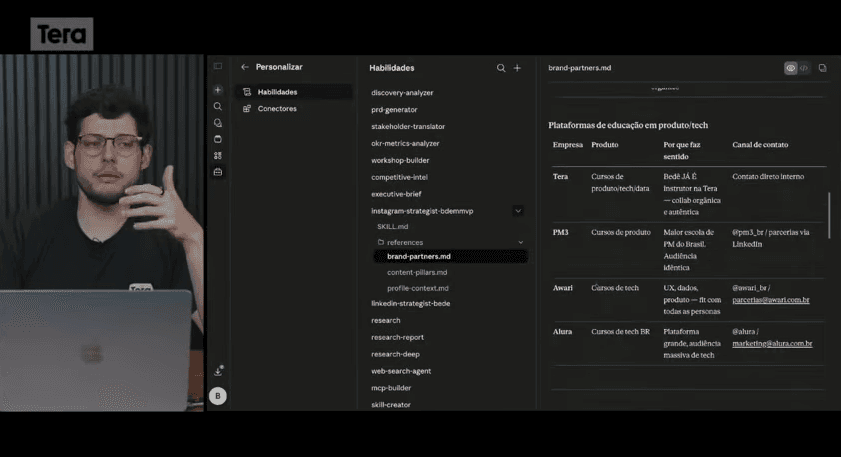Select workshop-builder skill
841x457 pixels.
pos(400,160)
